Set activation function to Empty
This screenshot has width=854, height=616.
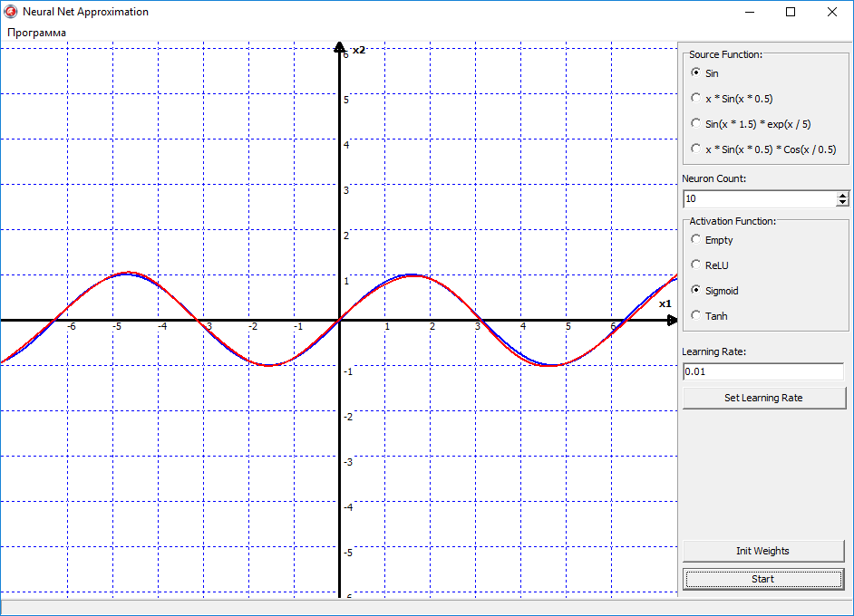(x=712, y=240)
